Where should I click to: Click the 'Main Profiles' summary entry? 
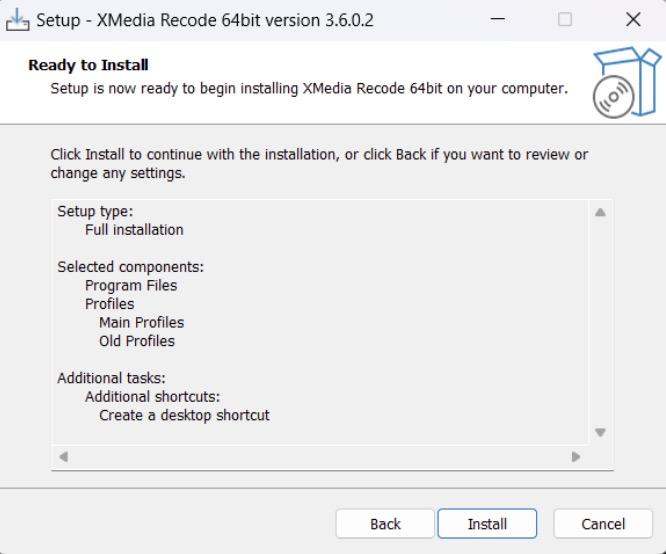tap(141, 322)
